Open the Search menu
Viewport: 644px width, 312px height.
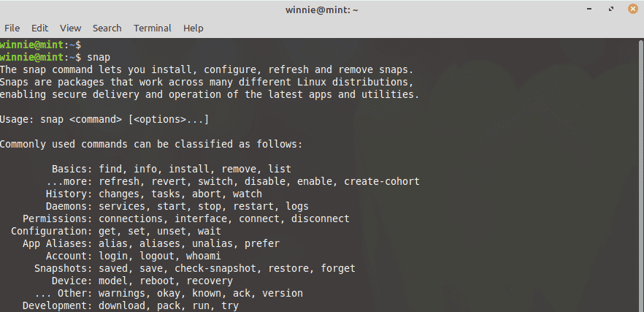(x=107, y=28)
